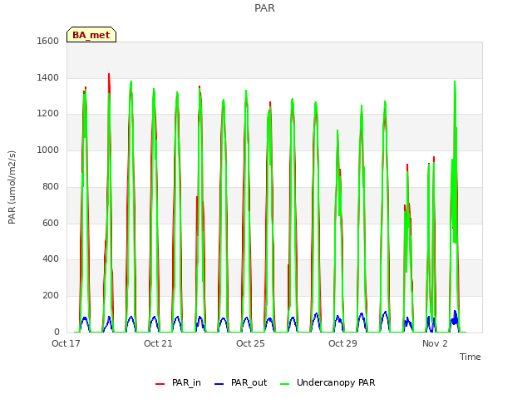Click the 0 y-axis tick label

point(57,332)
